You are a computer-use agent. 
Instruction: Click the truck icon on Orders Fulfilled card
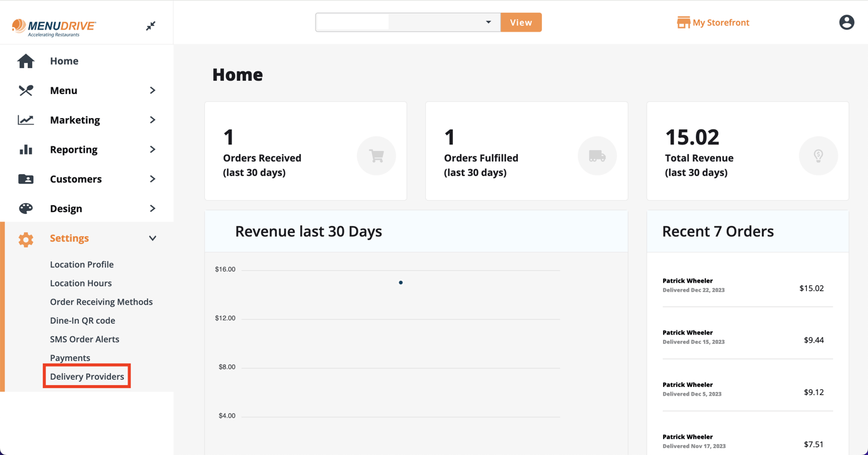[x=597, y=155]
